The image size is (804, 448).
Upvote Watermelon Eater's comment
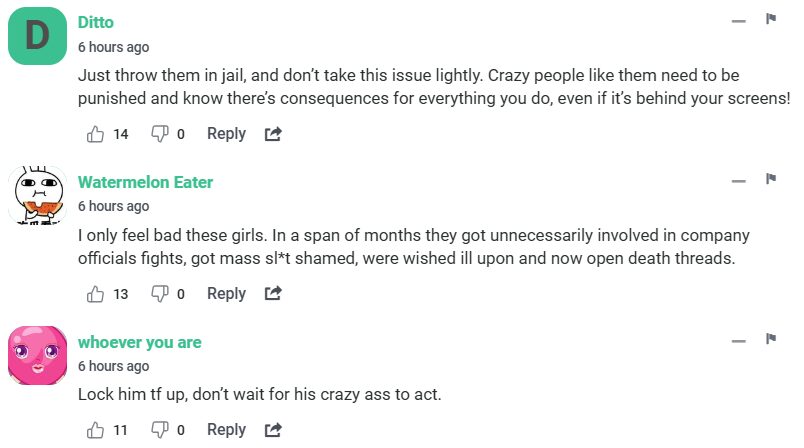[96, 294]
